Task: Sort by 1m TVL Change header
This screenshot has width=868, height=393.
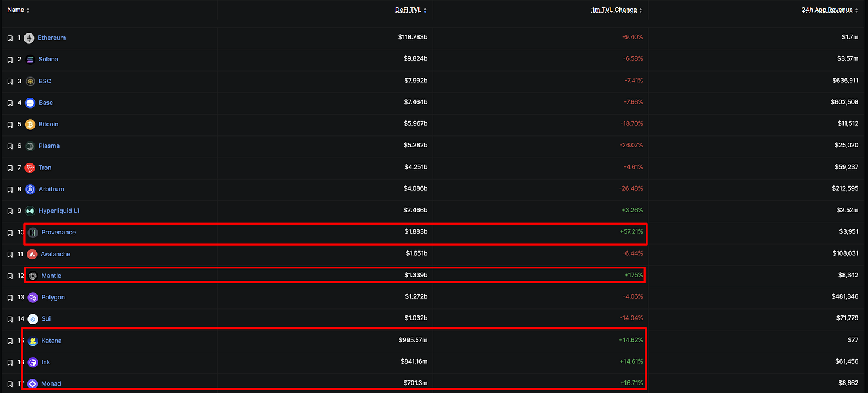Action: coord(616,10)
